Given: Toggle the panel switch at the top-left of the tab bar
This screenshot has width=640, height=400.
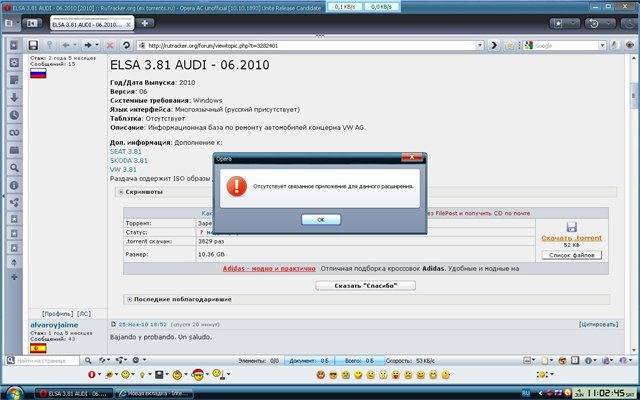Looking at the screenshot, I should point(8,23).
